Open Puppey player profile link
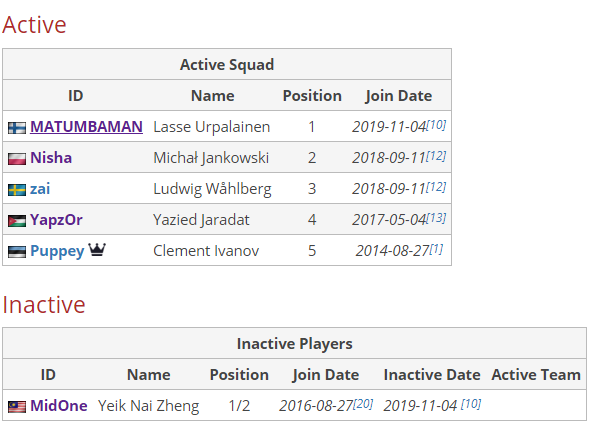 point(57,251)
